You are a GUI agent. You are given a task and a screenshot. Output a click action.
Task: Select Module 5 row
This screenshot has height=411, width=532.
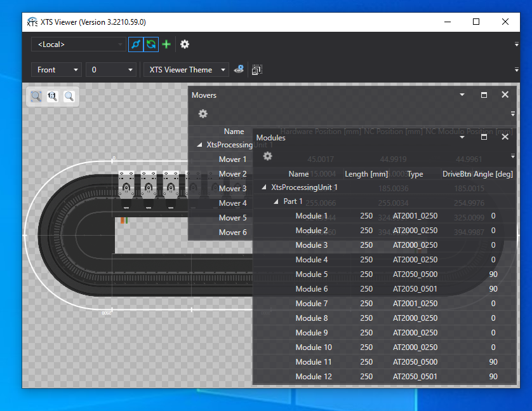385,274
